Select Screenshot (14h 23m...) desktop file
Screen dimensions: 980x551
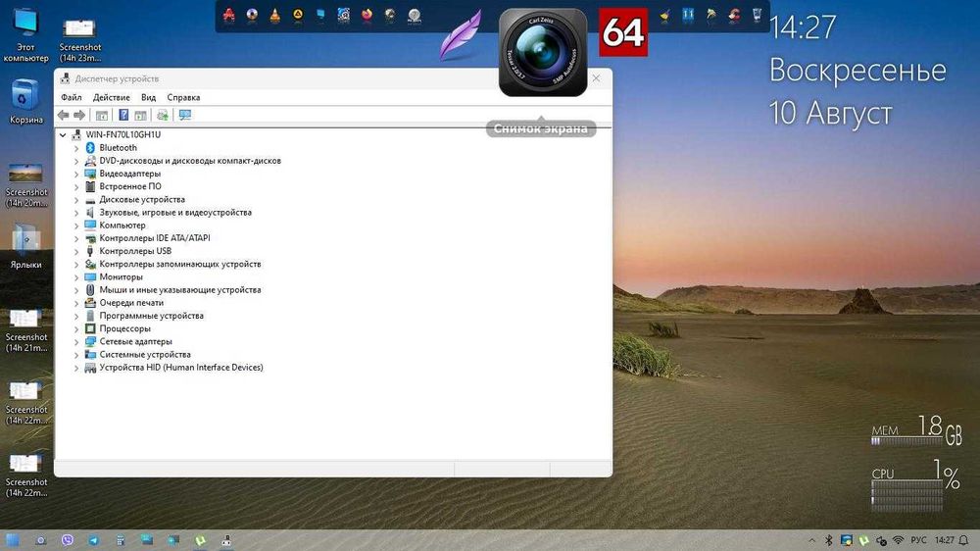(80, 40)
